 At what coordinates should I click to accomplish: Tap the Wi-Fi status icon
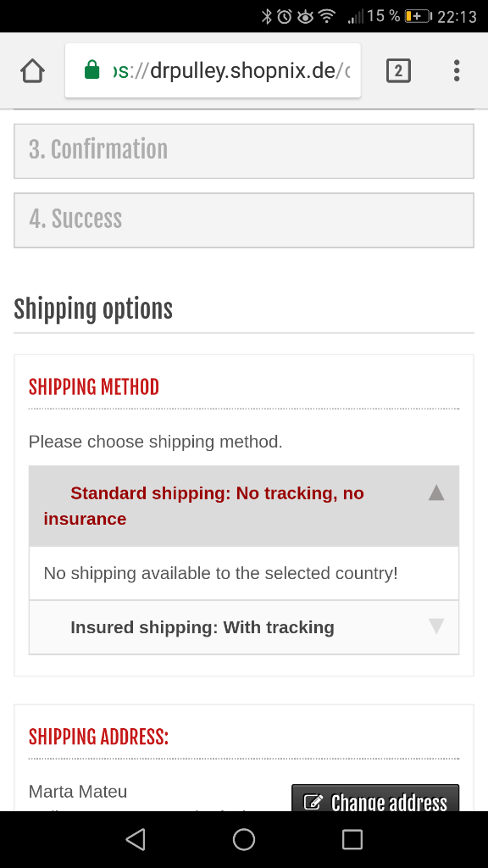[x=327, y=17]
